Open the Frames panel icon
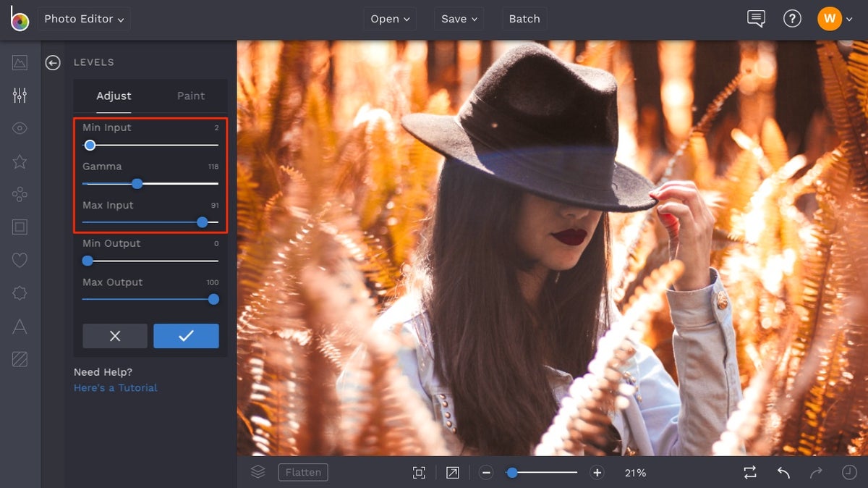 20,227
